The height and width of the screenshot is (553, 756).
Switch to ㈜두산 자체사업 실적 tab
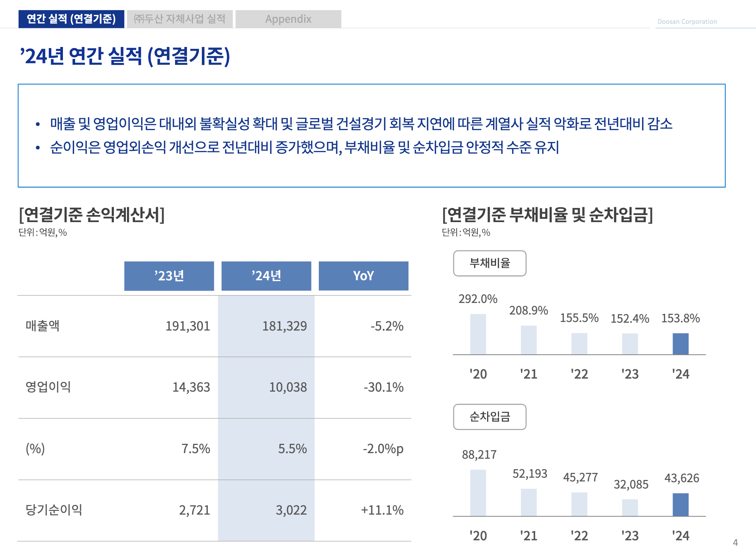[x=180, y=19]
